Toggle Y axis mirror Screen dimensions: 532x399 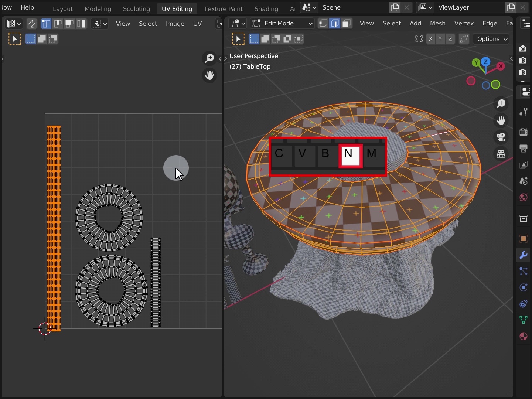click(x=440, y=39)
